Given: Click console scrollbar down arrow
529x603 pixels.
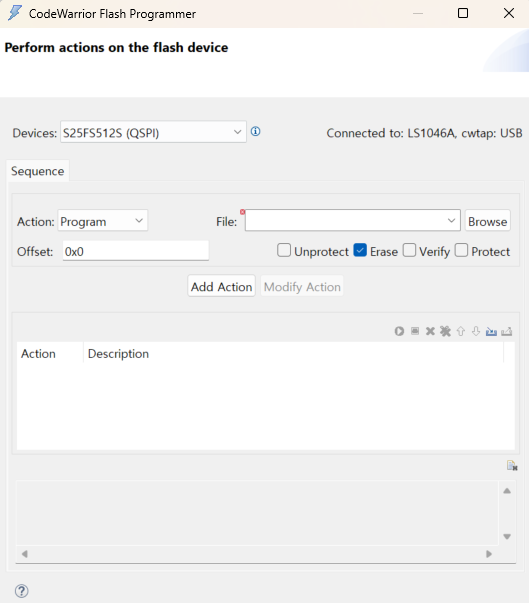Looking at the screenshot, I should click(x=507, y=536).
